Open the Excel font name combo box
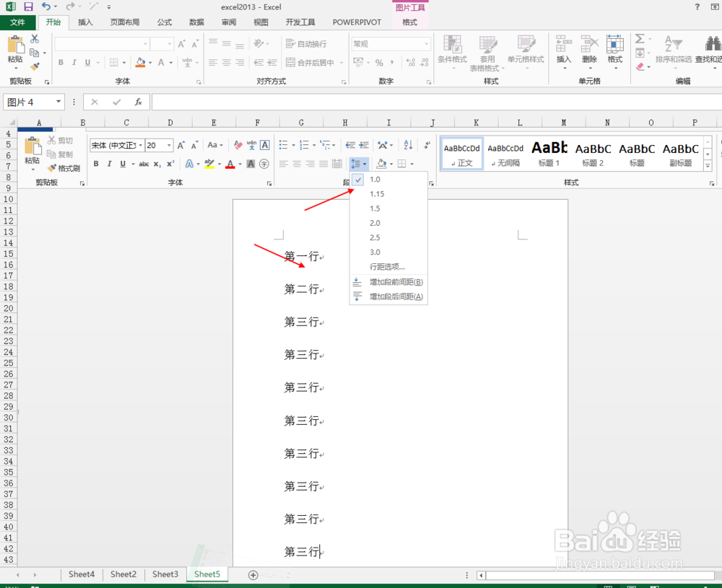The width and height of the screenshot is (722, 588). click(x=102, y=44)
